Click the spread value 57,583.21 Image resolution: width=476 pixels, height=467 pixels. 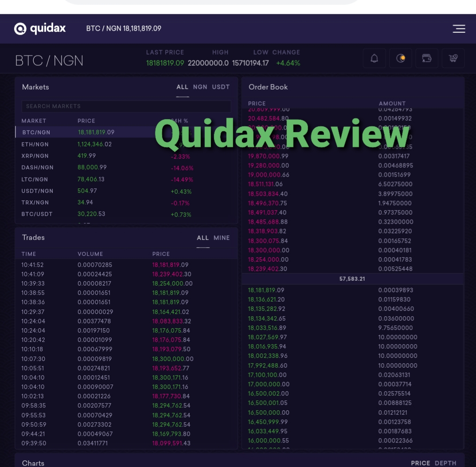coord(352,279)
